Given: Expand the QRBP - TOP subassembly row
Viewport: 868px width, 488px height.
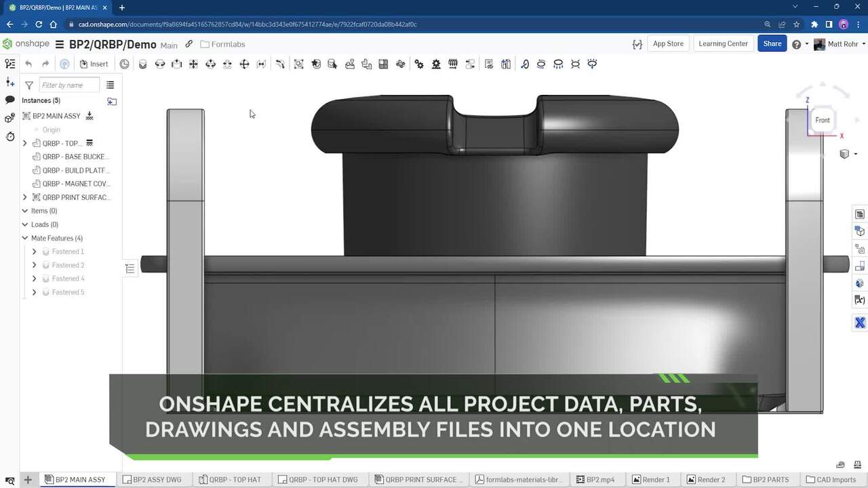Looking at the screenshot, I should click(x=25, y=143).
